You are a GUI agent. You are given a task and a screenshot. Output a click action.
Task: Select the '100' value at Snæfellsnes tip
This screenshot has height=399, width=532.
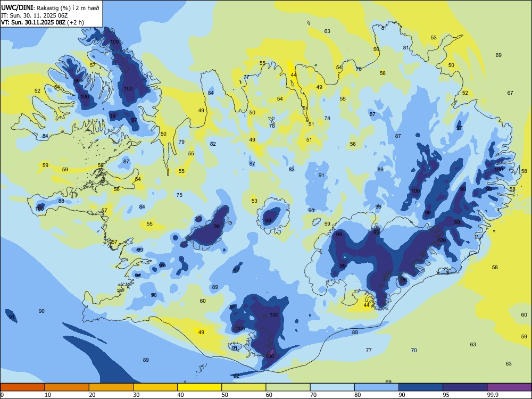40,209
